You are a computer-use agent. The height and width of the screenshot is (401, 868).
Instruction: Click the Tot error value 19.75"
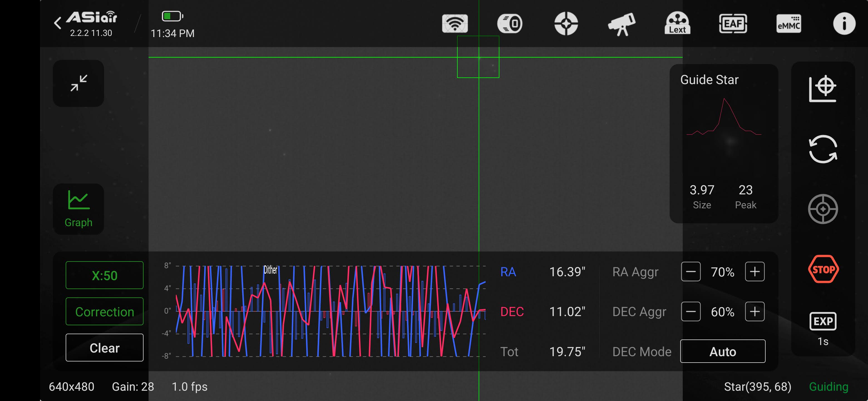(567, 352)
